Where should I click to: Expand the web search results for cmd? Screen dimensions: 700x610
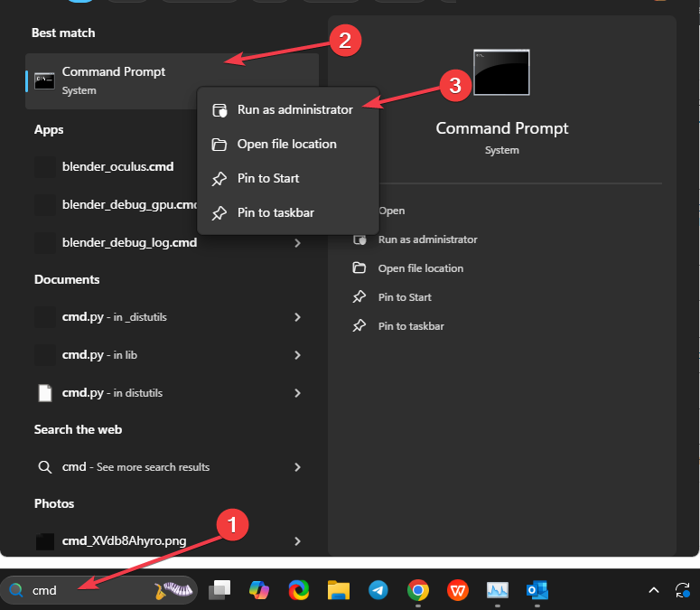click(x=297, y=467)
